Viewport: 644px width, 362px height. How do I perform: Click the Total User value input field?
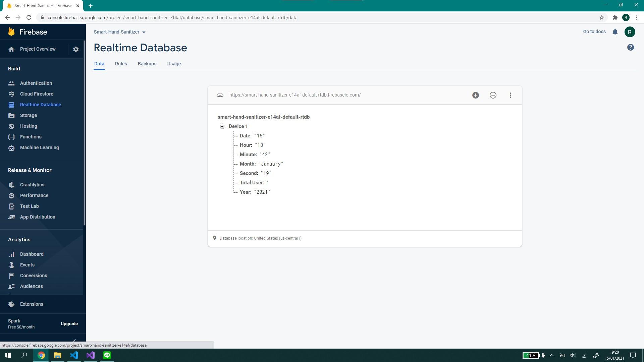pos(268,183)
